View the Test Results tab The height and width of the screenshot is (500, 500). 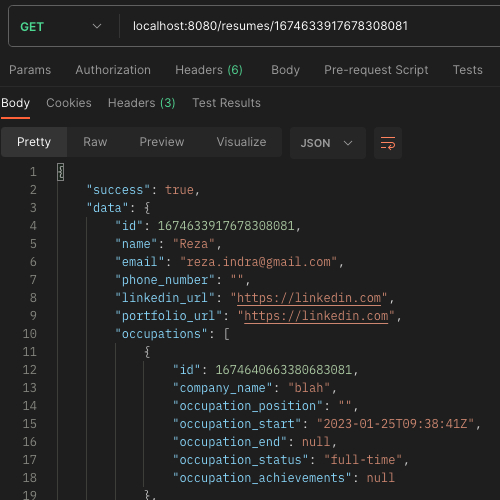[226, 103]
